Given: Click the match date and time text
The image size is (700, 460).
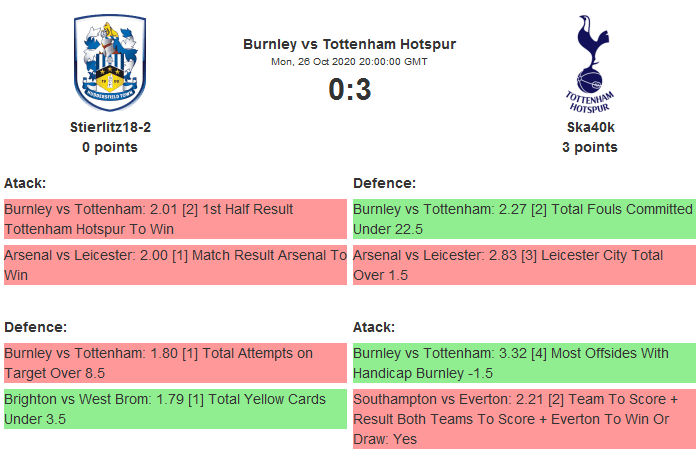Looking at the screenshot, I should coord(349,61).
